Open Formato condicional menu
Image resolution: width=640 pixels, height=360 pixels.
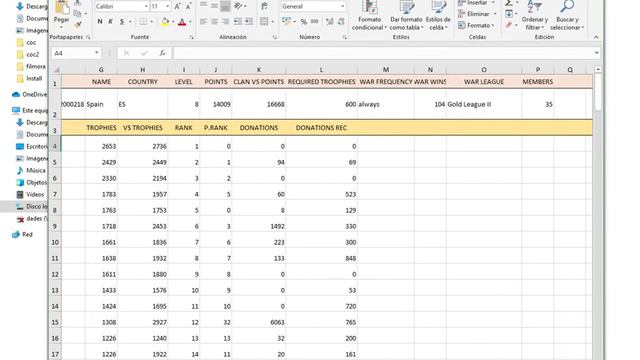369,15
